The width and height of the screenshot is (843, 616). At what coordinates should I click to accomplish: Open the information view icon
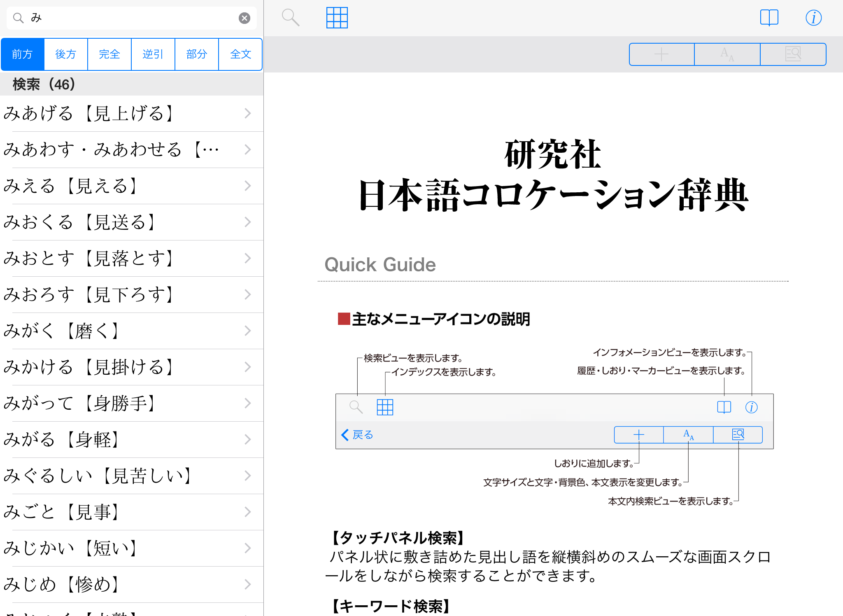(813, 18)
